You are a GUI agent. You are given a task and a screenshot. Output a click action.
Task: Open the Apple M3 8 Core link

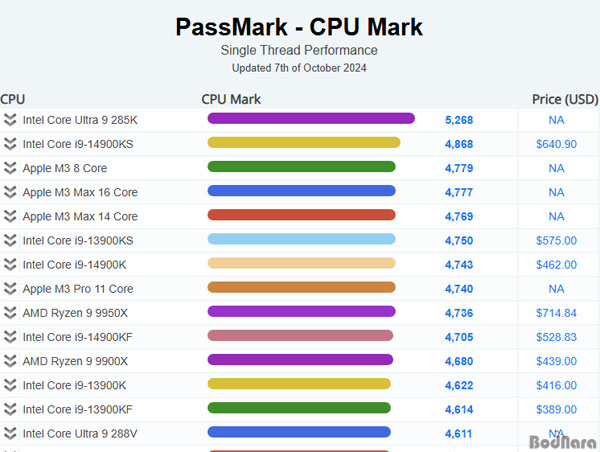(65, 168)
